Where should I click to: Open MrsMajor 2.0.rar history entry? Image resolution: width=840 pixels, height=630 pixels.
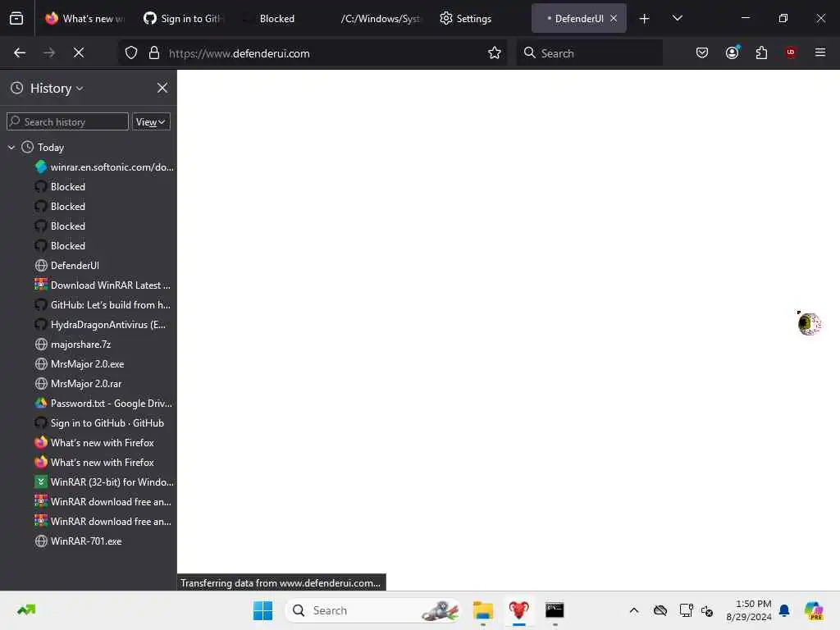[78, 384]
